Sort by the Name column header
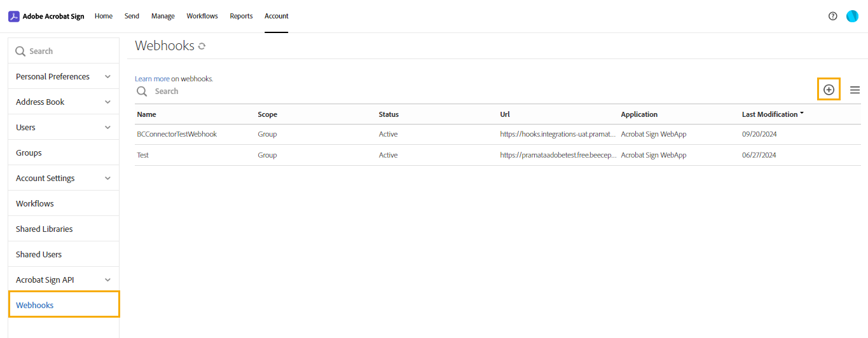This screenshot has height=338, width=868. (x=146, y=114)
